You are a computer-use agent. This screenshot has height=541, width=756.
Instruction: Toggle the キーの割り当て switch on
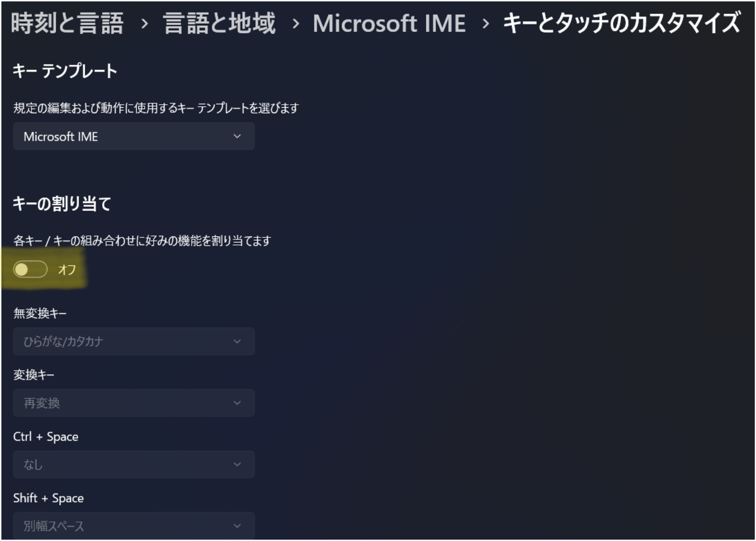tap(30, 269)
